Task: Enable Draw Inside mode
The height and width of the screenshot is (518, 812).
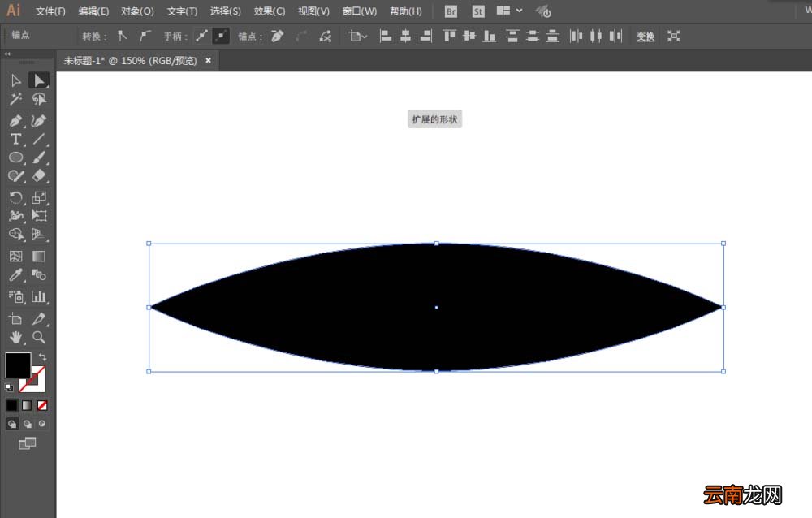Action: pyautogui.click(x=42, y=424)
